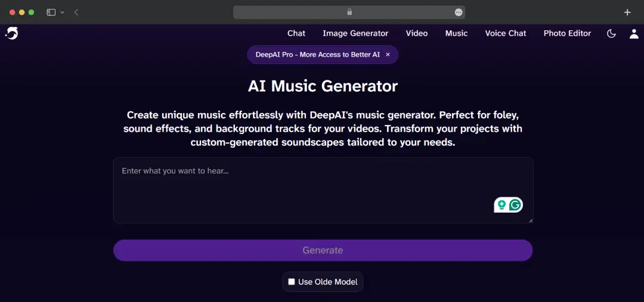Open the Image Generator page
This screenshot has height=302, width=644.
(x=355, y=33)
